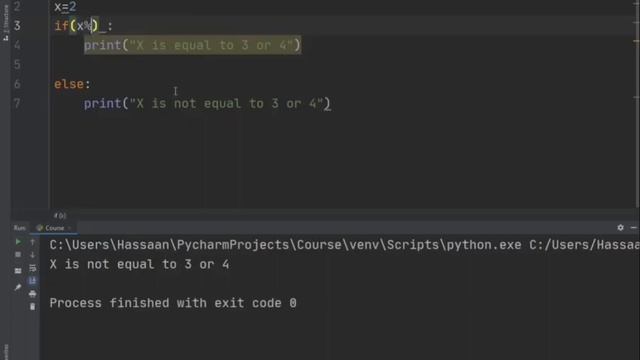Click the if() breadcrumb below the editor
The image size is (640, 360).
(x=60, y=215)
